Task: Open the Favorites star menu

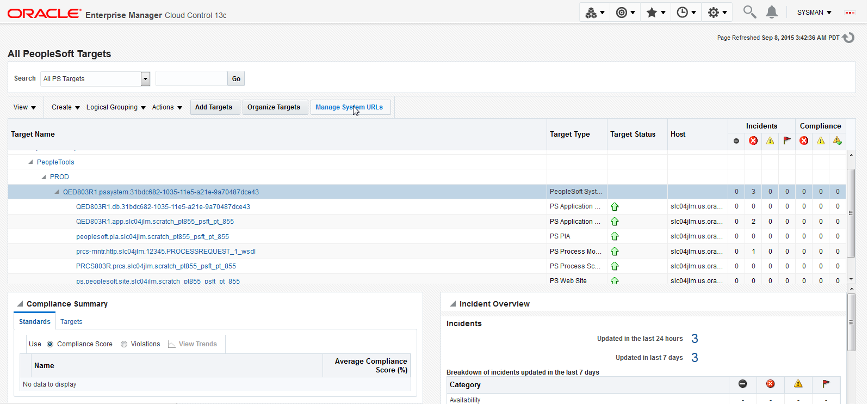Action: pyautogui.click(x=655, y=13)
